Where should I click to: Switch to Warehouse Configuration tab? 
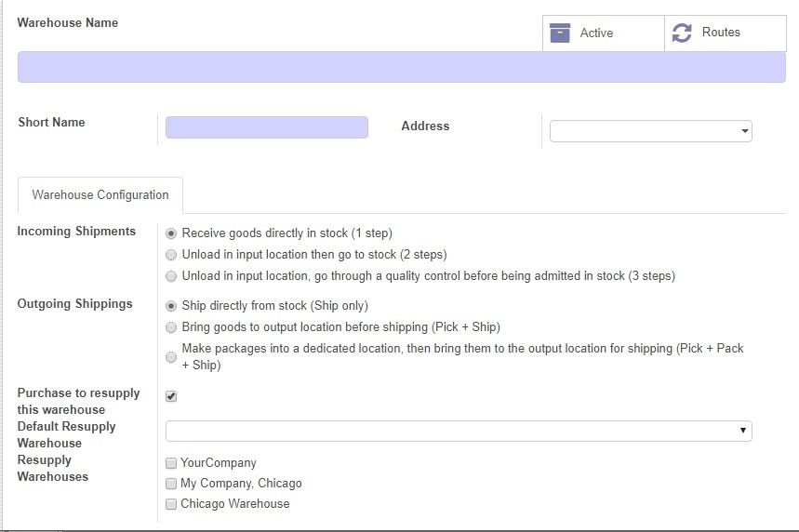click(100, 195)
